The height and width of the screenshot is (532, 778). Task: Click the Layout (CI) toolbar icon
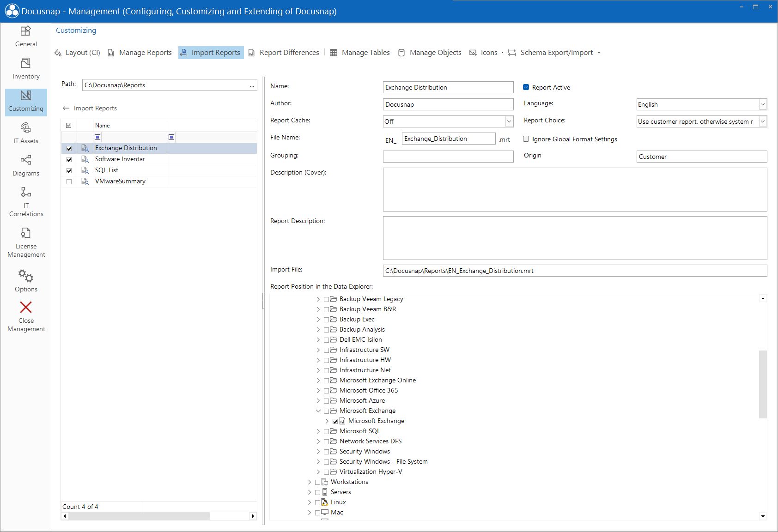click(x=58, y=53)
